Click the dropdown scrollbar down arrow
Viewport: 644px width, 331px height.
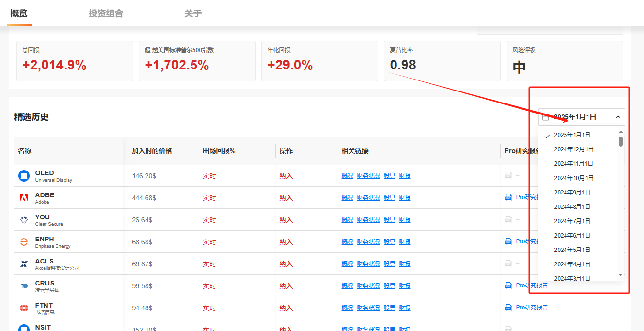(x=621, y=275)
